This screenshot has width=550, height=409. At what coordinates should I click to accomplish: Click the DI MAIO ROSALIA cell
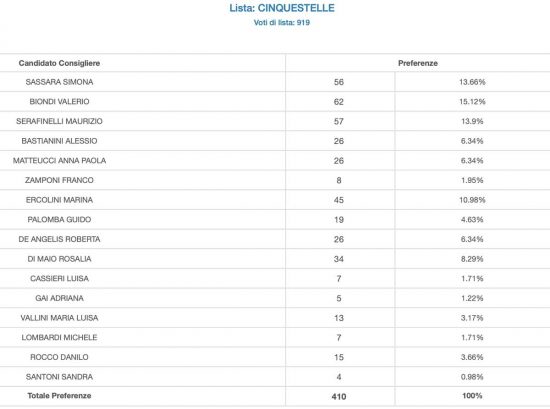59,259
